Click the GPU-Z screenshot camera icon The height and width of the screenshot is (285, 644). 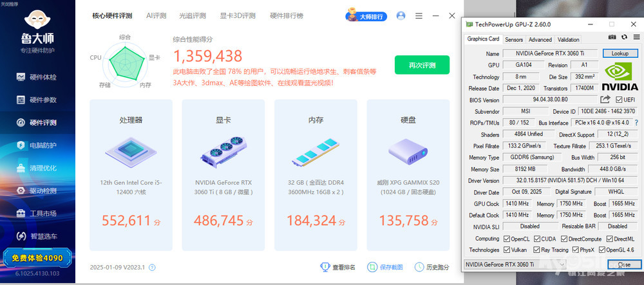(612, 39)
